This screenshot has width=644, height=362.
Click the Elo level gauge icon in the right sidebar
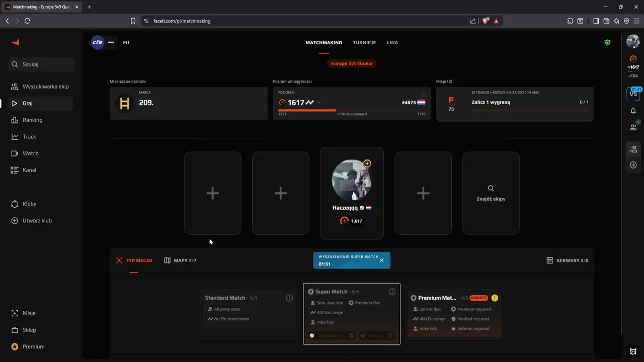pos(633,59)
